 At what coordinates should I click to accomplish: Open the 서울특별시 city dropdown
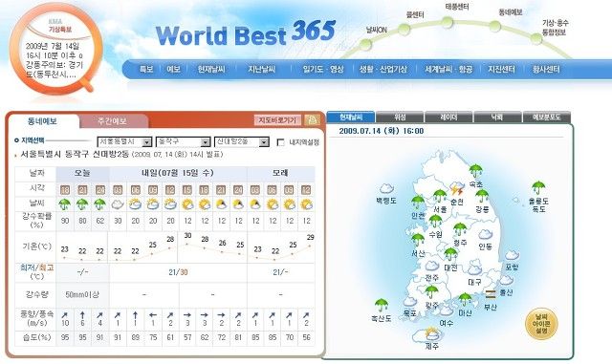pos(124,141)
